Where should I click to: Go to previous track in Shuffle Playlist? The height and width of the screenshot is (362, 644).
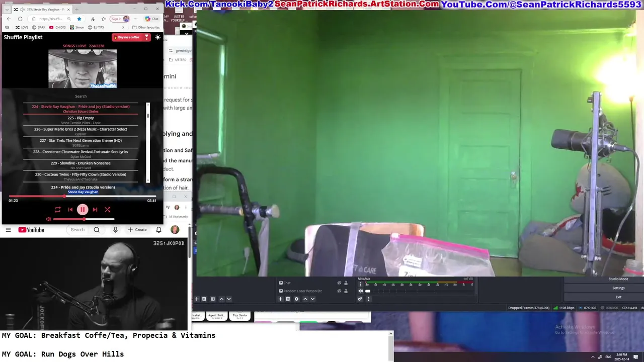70,210
